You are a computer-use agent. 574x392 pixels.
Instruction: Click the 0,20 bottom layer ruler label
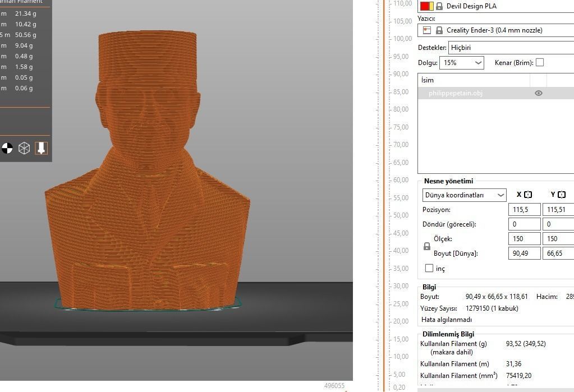pyautogui.click(x=399, y=388)
